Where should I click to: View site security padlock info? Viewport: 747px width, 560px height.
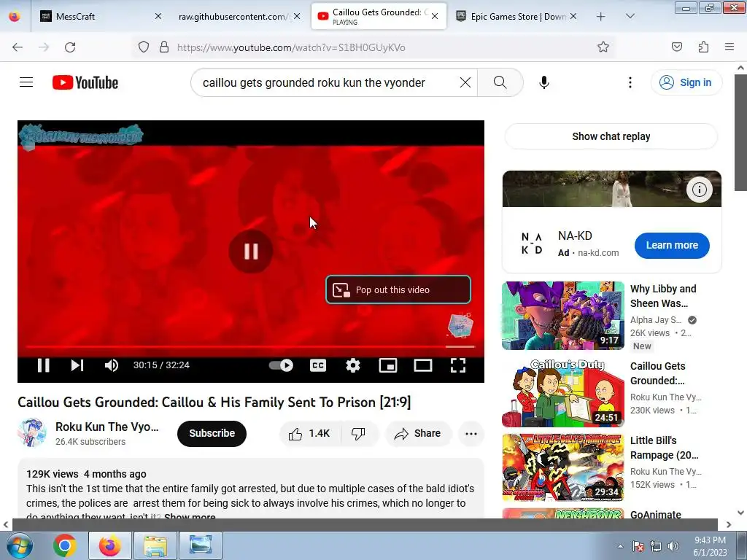click(164, 47)
